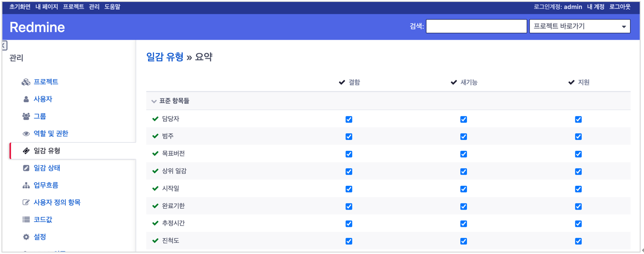Click green check icon on 상위 일감 row
This screenshot has height=254, width=644.
click(155, 171)
